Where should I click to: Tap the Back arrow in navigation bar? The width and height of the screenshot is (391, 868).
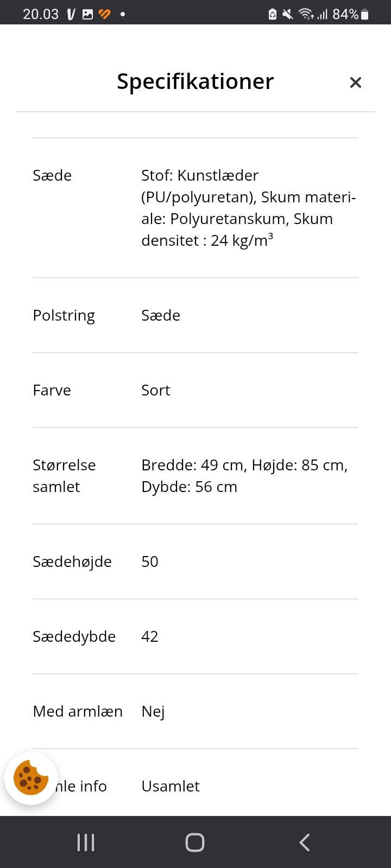(304, 842)
